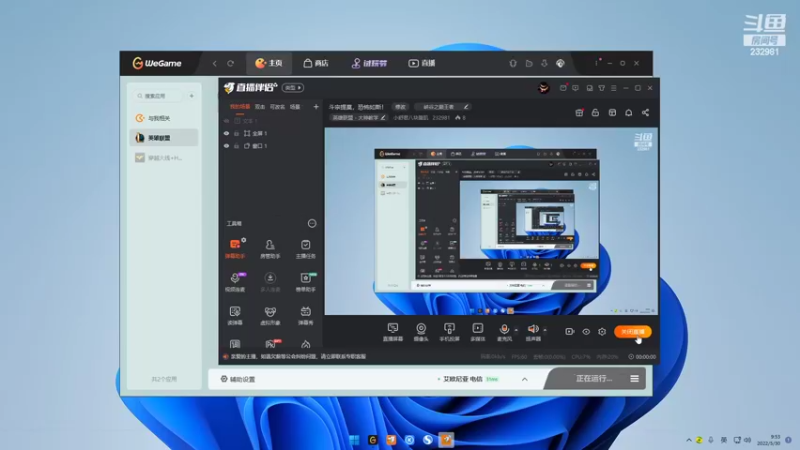This screenshot has width=800, height=450.
Task: Click the orange 关闭直播 button
Action: pyautogui.click(x=633, y=332)
